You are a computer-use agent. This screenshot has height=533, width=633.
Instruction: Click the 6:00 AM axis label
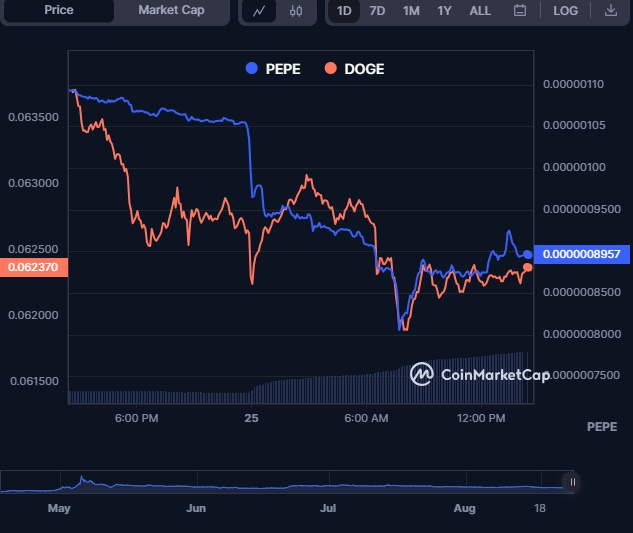366,418
